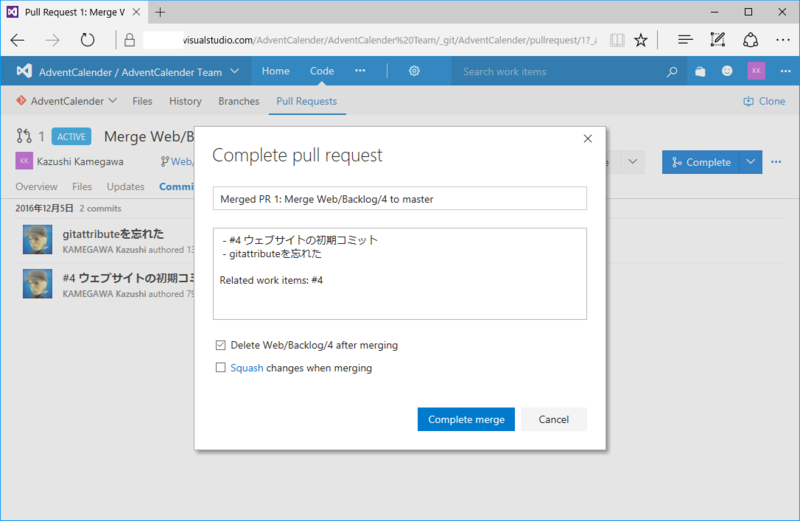
Task: Click the Visual Studio logo in header
Action: point(24,71)
